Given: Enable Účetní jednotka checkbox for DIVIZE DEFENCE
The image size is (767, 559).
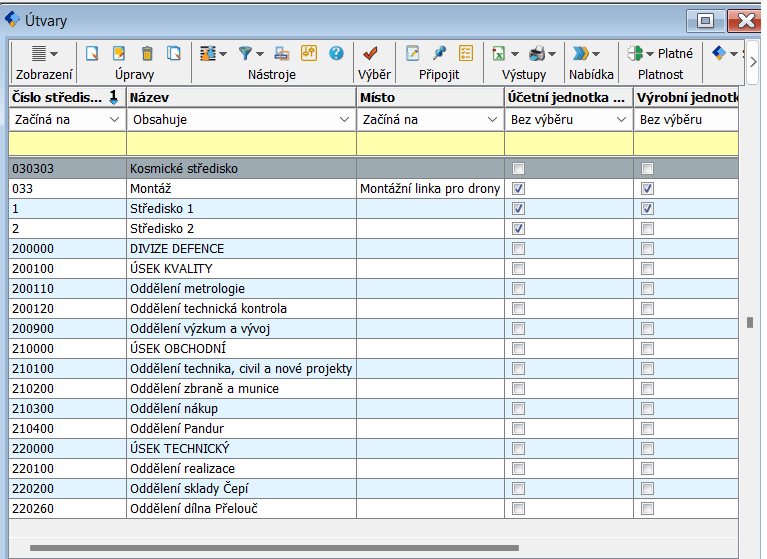Looking at the screenshot, I should pyautogui.click(x=518, y=248).
